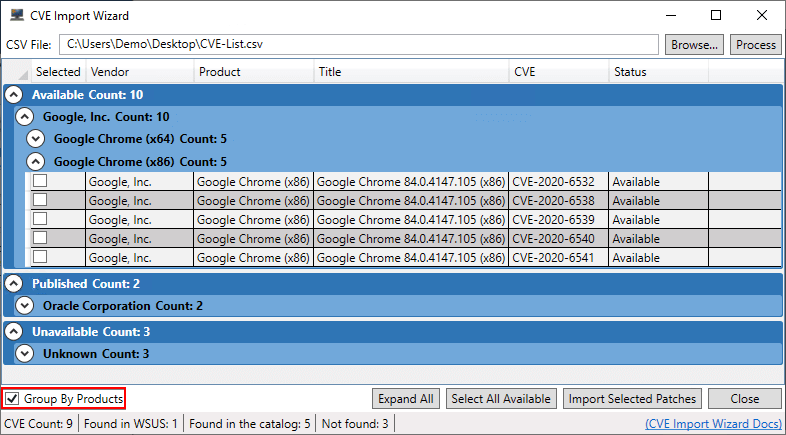Select the CVE-2020-6541 cell
786x435 pixels.
559,258
